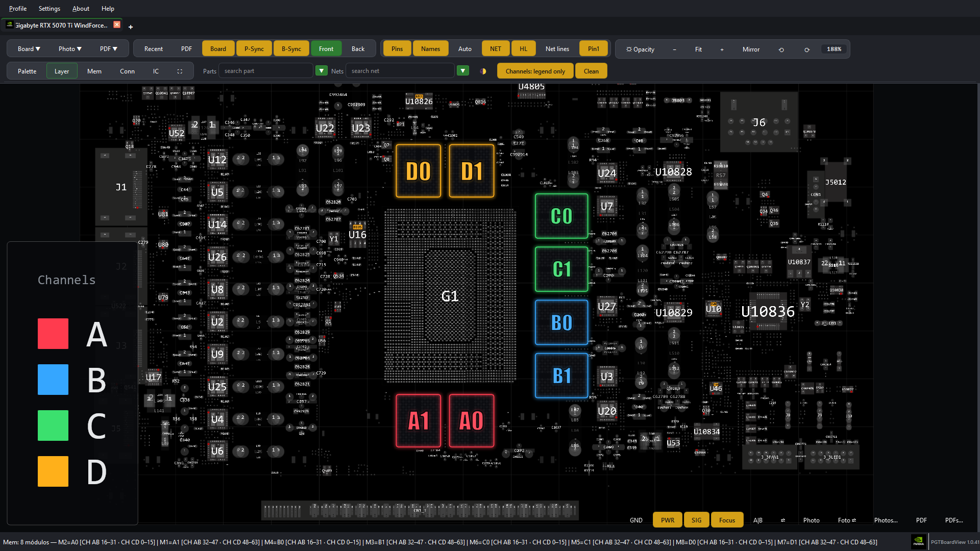
Task: Expand the Parts search dropdown arrow
Action: point(322,71)
